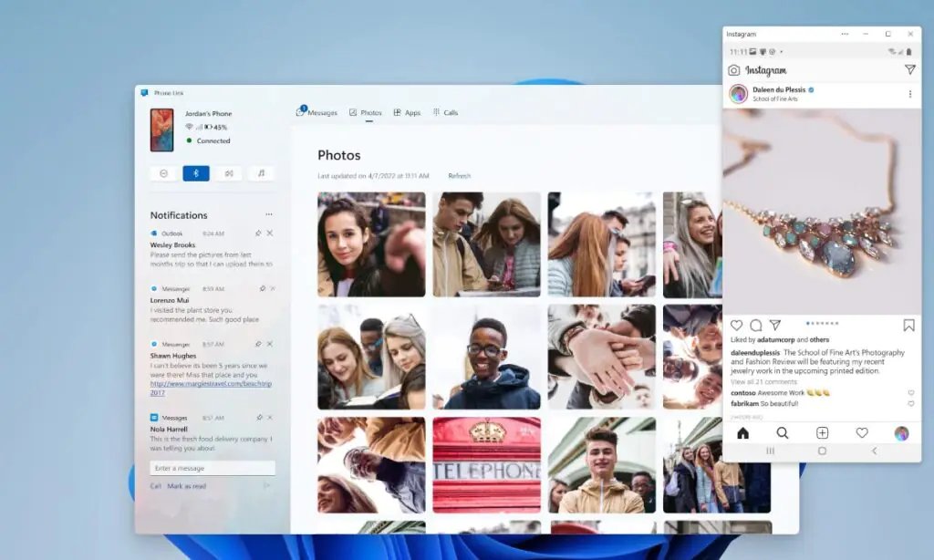Pin the Outlook notification from Wesley Brooks
The height and width of the screenshot is (560, 934).
pos(259,233)
